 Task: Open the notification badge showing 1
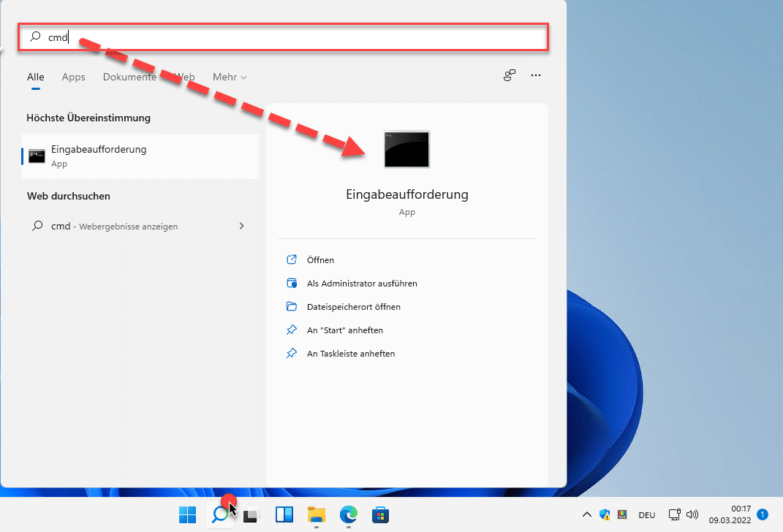(x=763, y=514)
